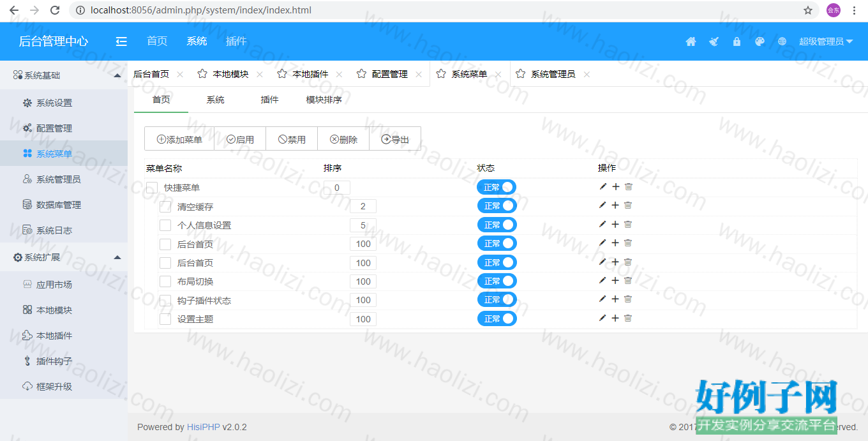Reload the page with browser refresh icon

coord(55,10)
